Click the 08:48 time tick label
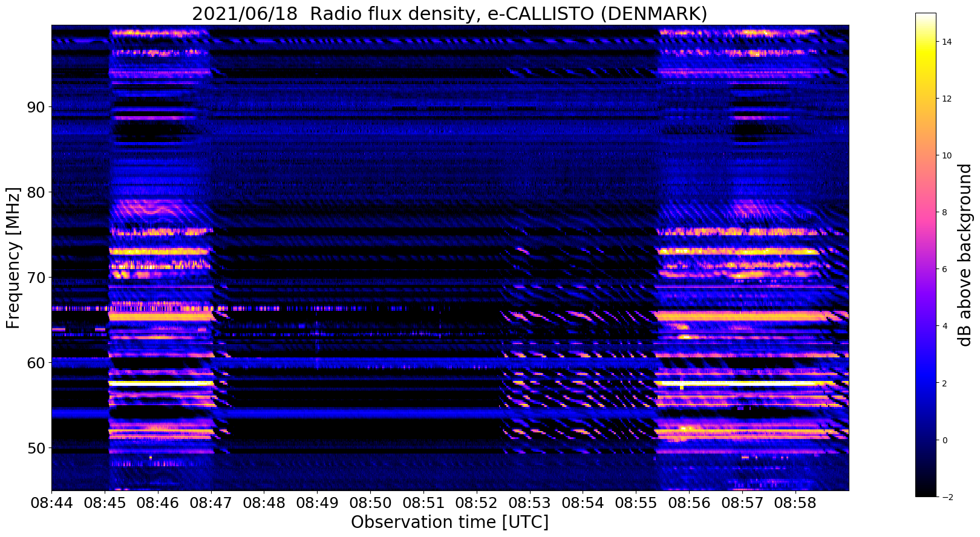Image resolution: width=980 pixels, height=537 pixels. pos(264,503)
